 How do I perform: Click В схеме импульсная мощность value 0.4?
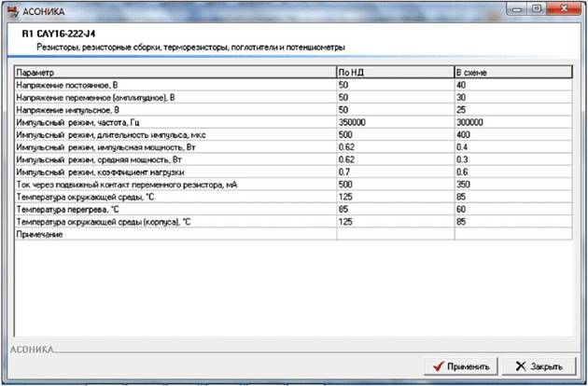coord(511,147)
